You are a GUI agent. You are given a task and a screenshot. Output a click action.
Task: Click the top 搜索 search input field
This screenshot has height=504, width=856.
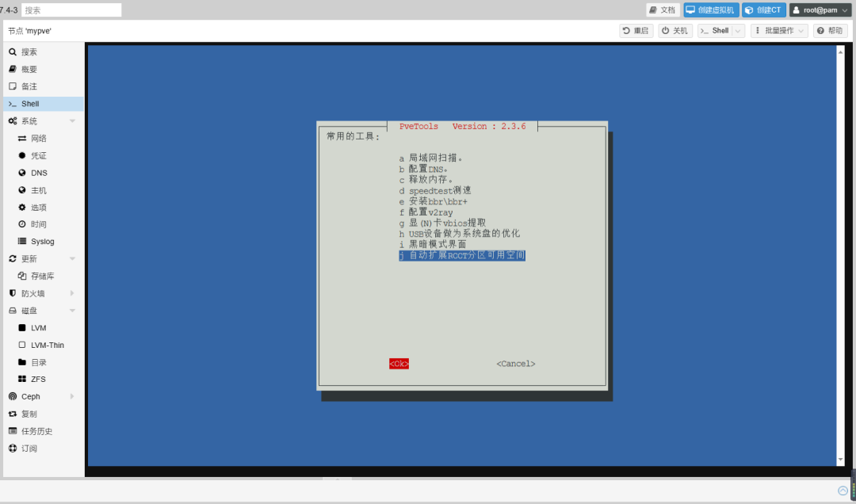(71, 10)
